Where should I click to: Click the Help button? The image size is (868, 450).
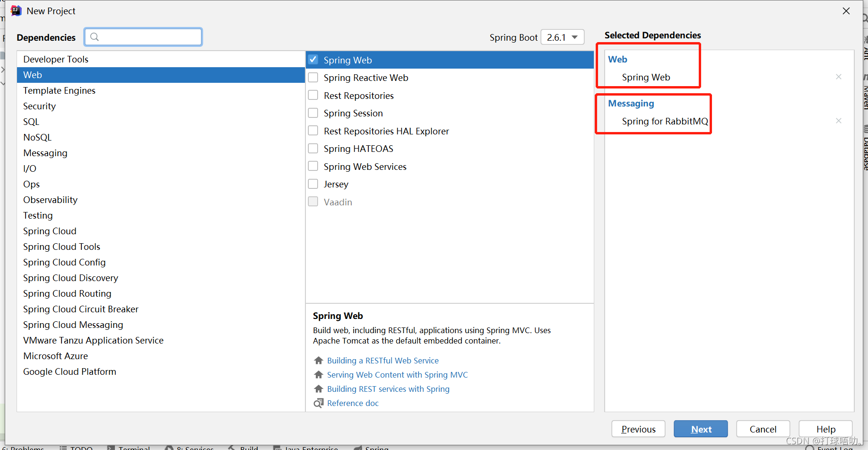[x=825, y=429]
